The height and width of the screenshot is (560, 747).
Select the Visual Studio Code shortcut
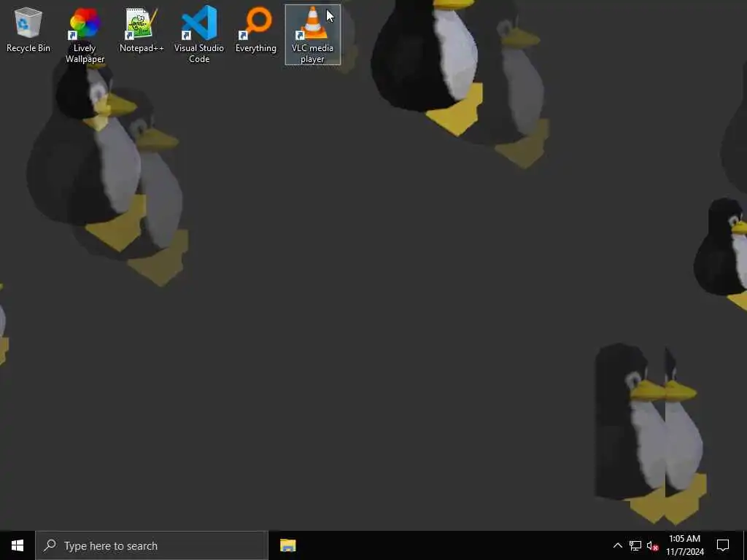[199, 35]
